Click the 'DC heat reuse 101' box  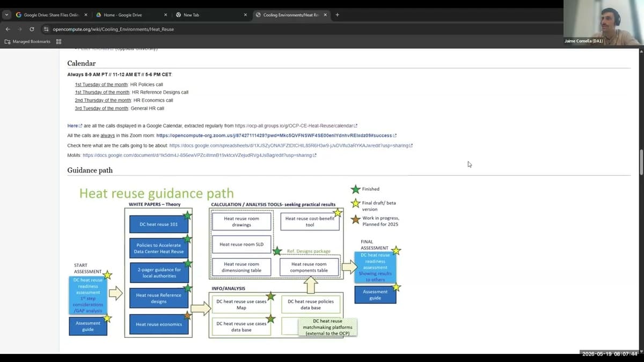[x=159, y=224]
